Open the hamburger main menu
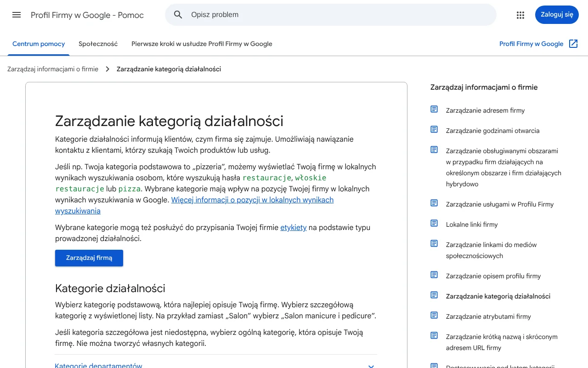 click(17, 15)
